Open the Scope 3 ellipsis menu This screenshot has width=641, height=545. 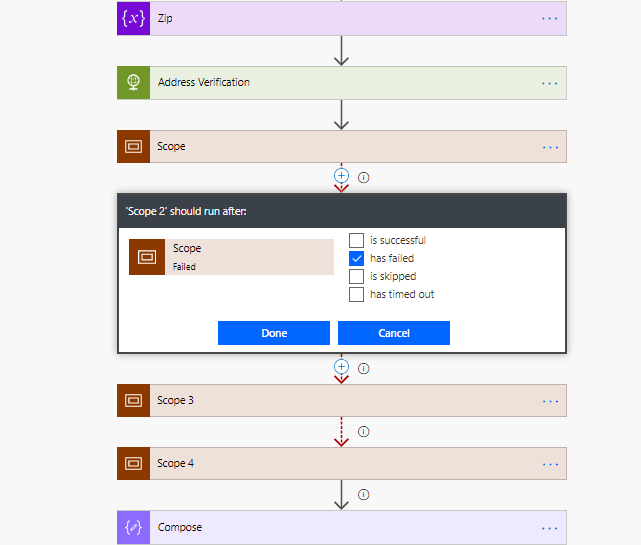point(549,401)
